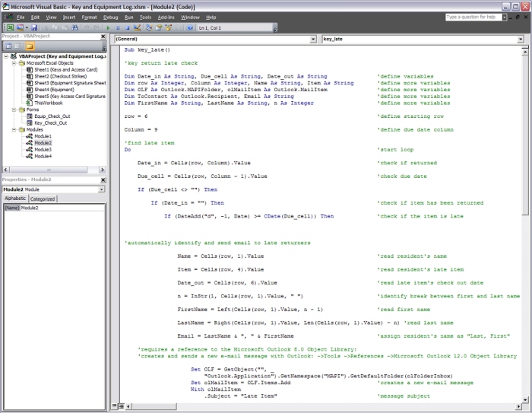Toggle Design Mode icon in toolbar

point(136,27)
